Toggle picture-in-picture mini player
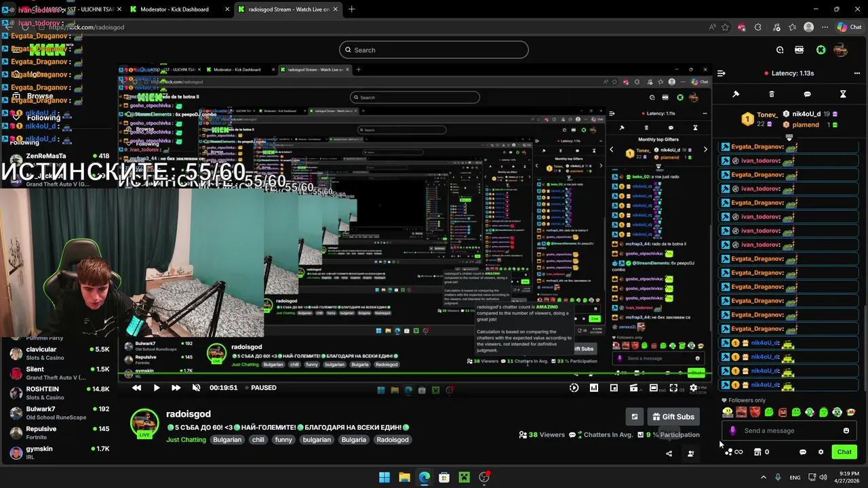The height and width of the screenshot is (488, 868). [x=614, y=388]
